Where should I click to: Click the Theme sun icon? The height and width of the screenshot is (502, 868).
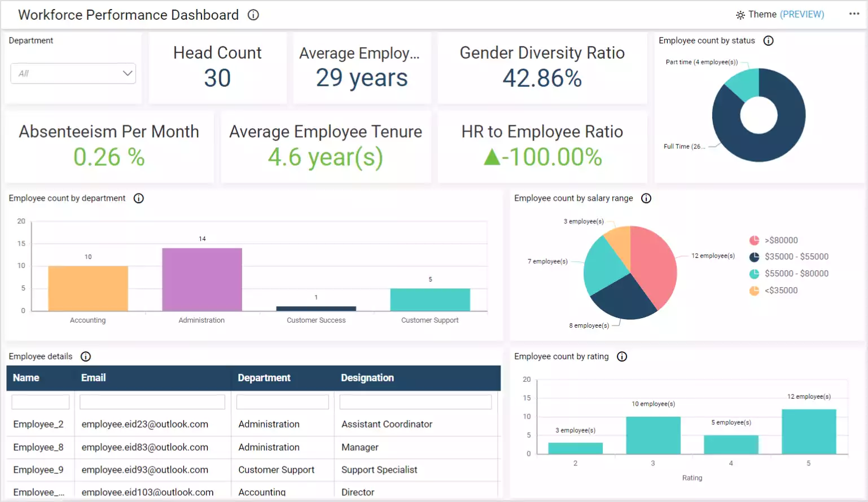click(740, 15)
